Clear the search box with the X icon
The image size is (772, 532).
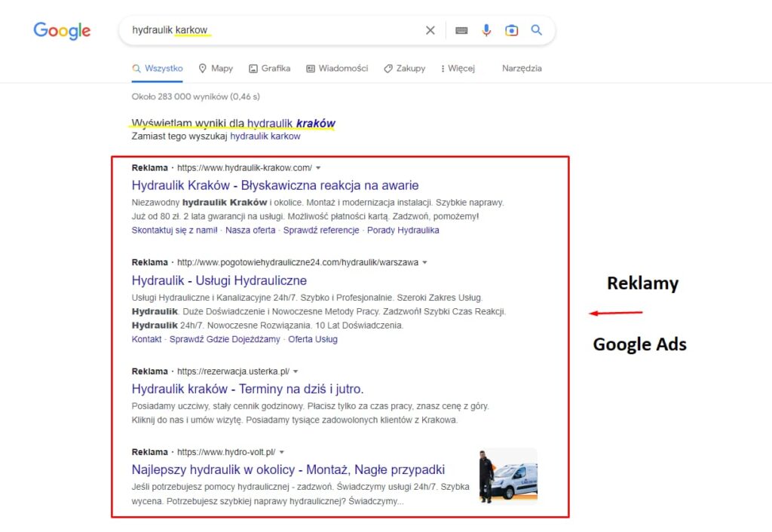click(x=430, y=30)
